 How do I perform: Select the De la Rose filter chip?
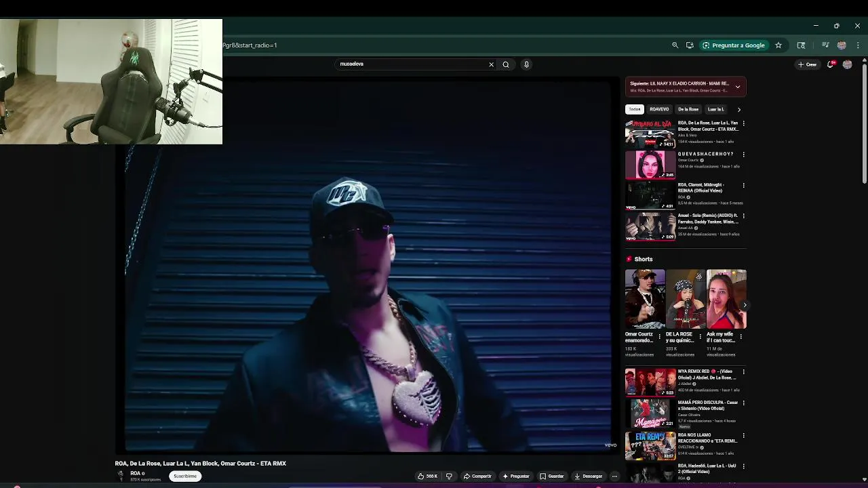pyautogui.click(x=688, y=109)
